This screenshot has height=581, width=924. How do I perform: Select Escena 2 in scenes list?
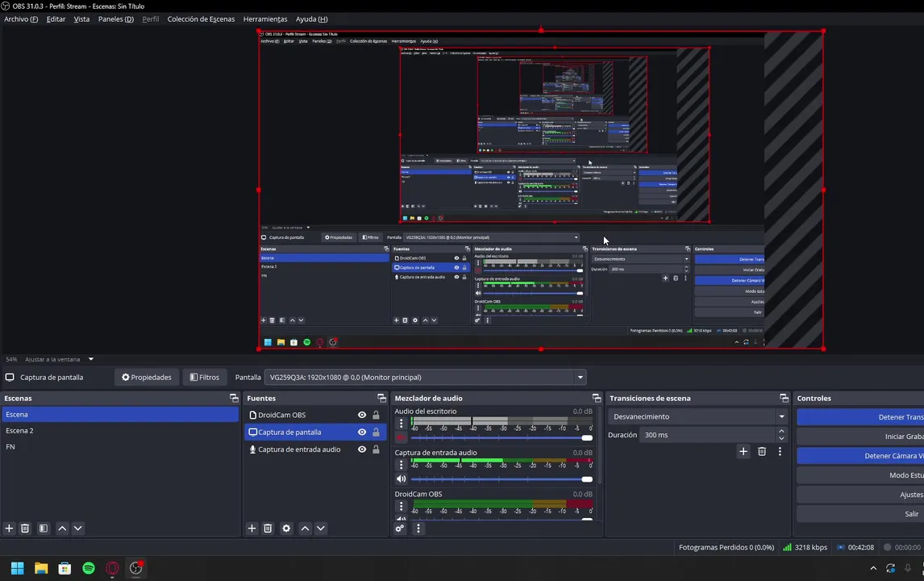point(120,431)
